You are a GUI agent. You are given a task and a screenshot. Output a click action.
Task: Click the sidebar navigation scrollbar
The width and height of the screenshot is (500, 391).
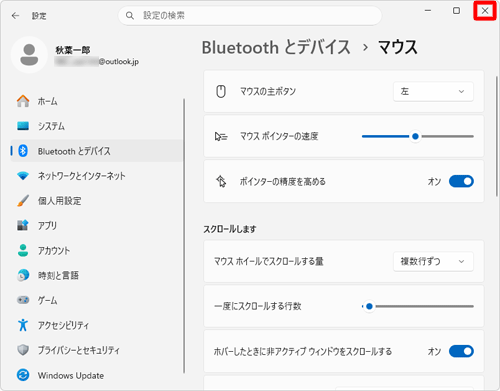pyautogui.click(x=184, y=236)
